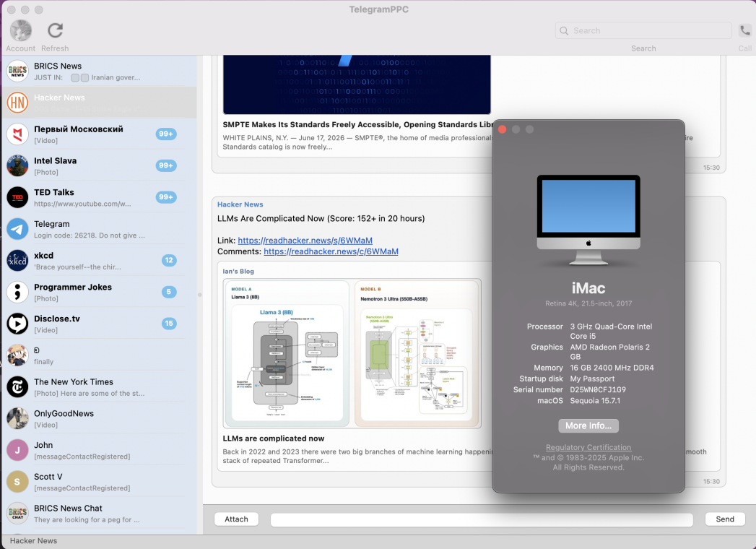Click unread badge 12 on xkcd
This screenshot has height=549, width=756.
169,261
